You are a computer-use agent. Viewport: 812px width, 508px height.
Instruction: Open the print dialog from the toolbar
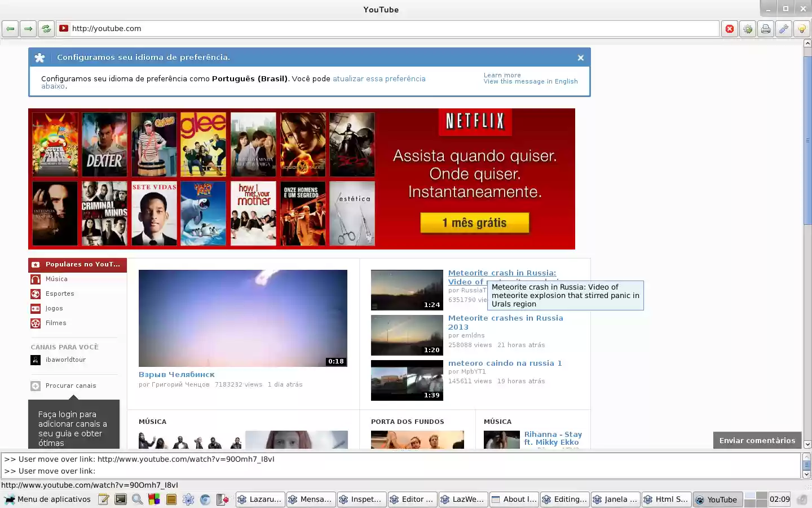pos(766,28)
